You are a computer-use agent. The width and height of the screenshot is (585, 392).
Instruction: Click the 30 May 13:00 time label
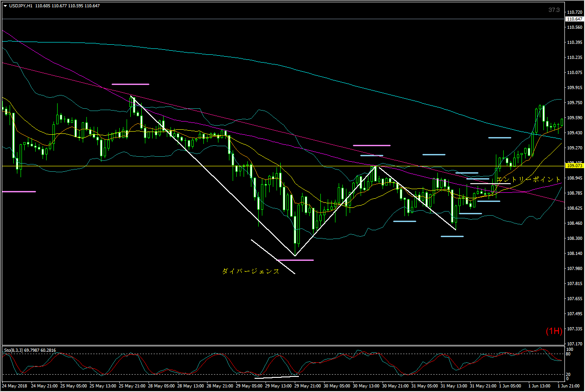coord(367,386)
